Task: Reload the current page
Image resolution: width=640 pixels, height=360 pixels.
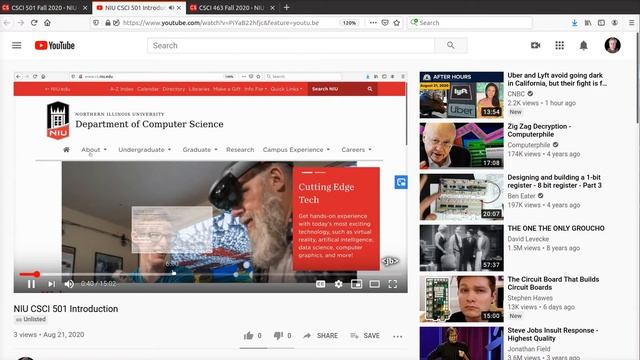Action: [34, 23]
